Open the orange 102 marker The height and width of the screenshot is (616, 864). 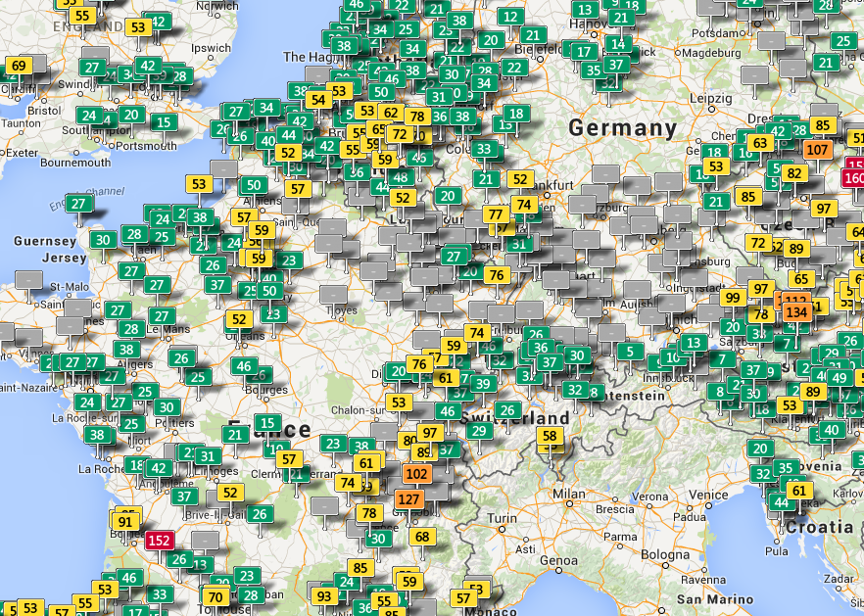point(416,474)
